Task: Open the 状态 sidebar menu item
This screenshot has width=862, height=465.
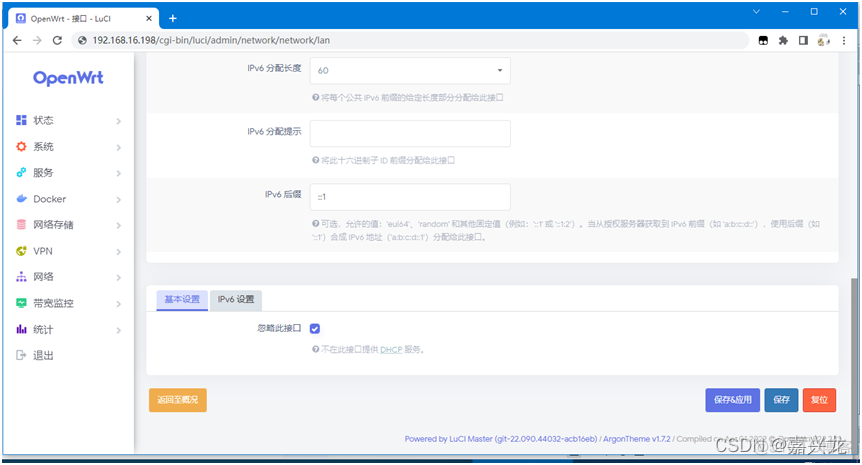Action: (x=69, y=120)
